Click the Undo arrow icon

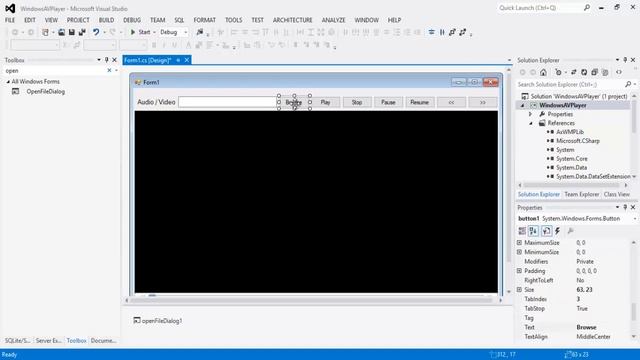click(96, 32)
